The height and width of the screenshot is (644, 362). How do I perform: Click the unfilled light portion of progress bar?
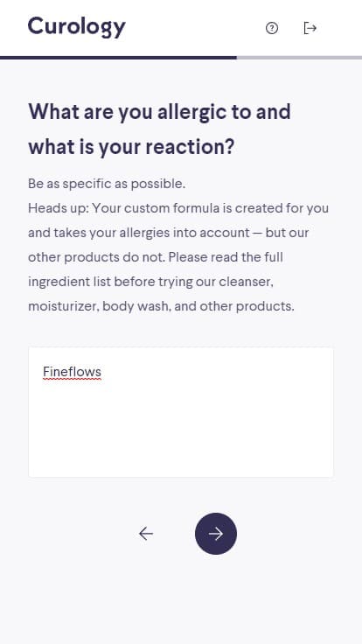click(x=299, y=58)
